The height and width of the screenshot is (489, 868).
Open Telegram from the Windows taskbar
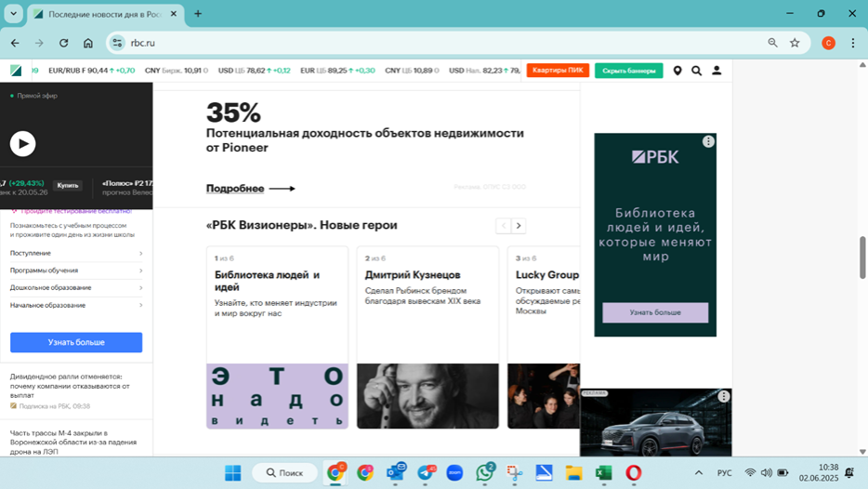click(425, 473)
